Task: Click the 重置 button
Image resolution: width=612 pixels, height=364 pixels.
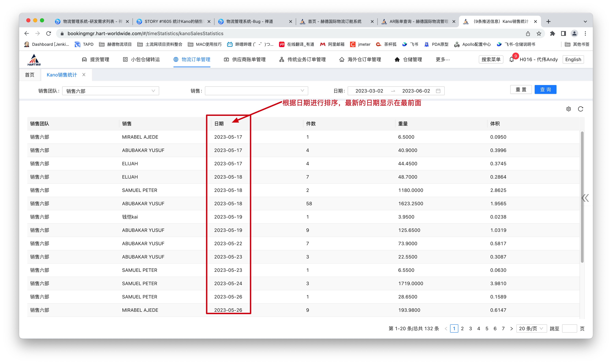Action: click(x=521, y=89)
